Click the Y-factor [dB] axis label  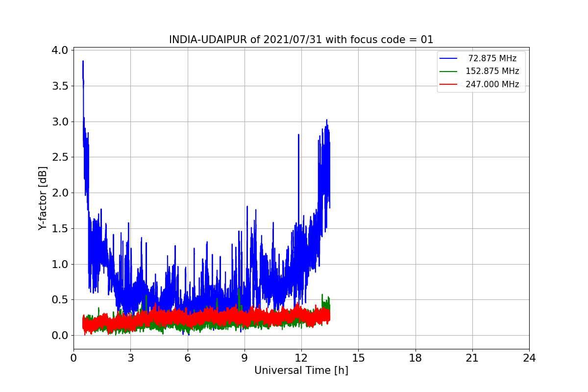[x=43, y=198]
